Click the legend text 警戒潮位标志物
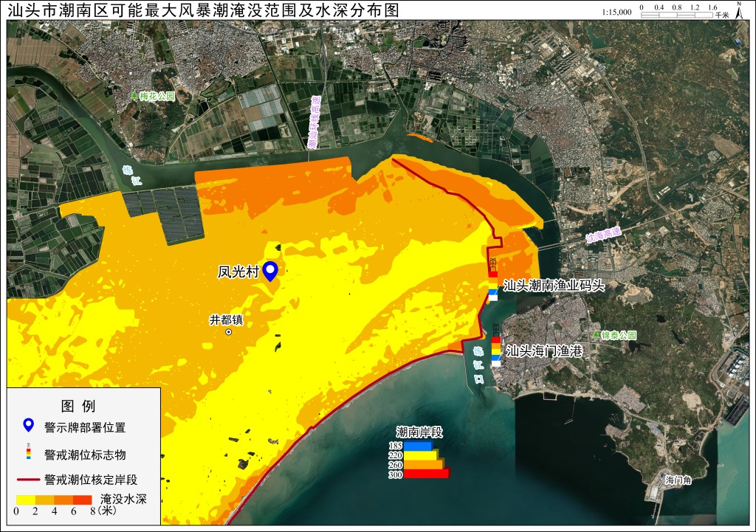The width and height of the screenshot is (756, 532). tap(85, 455)
